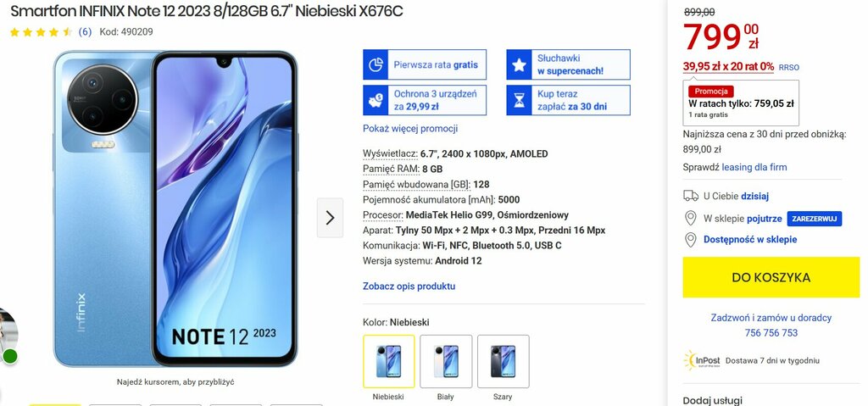The height and width of the screenshot is (406, 868).
Task: Open the star rating reviews count
Action: click(x=85, y=31)
